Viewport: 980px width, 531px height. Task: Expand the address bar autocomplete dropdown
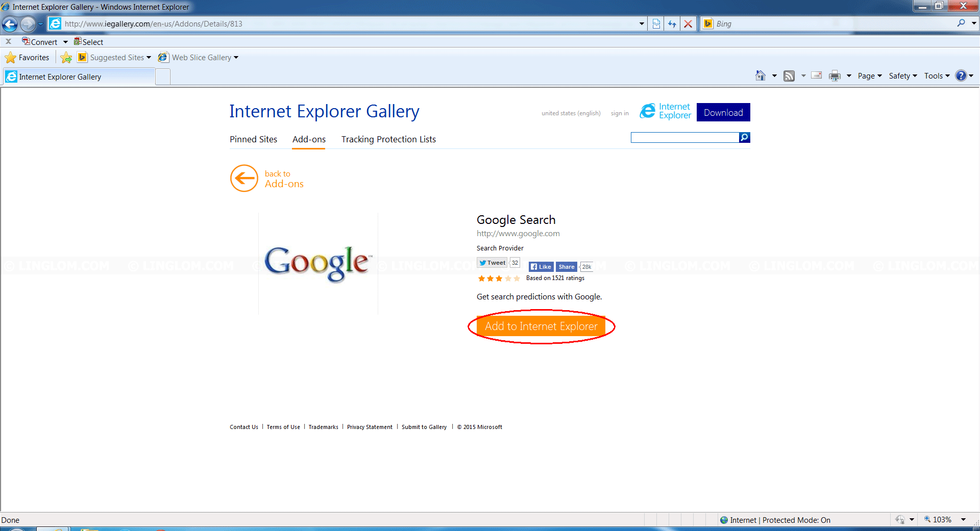click(642, 24)
